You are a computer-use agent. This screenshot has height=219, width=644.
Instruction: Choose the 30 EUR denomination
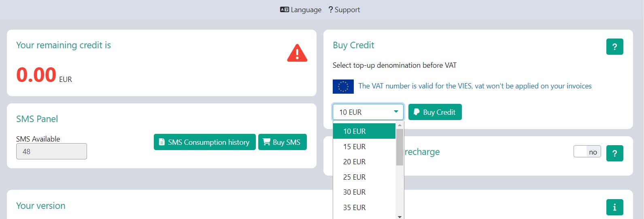354,192
